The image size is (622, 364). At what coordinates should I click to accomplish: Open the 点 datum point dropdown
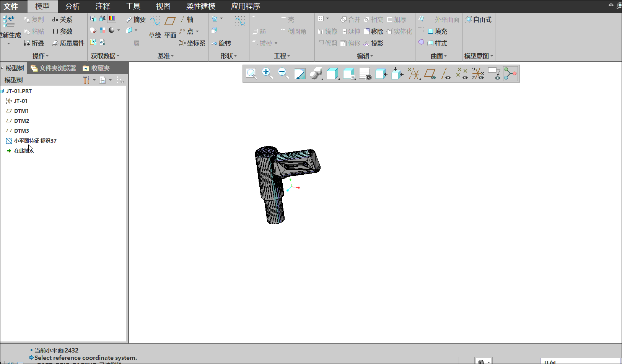tap(197, 31)
